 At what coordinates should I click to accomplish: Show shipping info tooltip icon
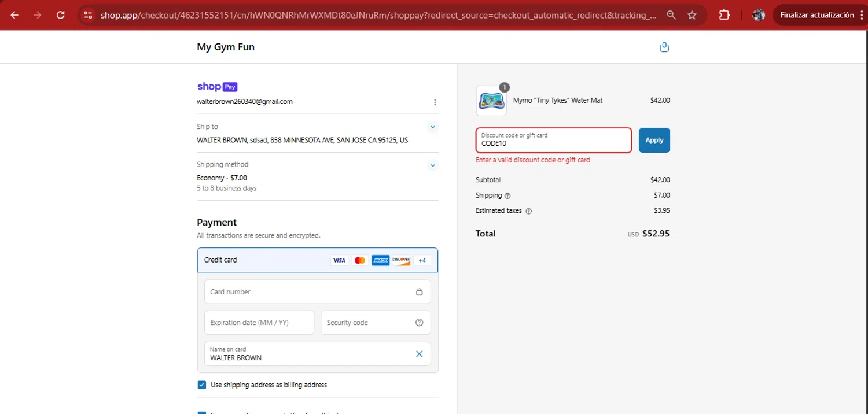[508, 195]
